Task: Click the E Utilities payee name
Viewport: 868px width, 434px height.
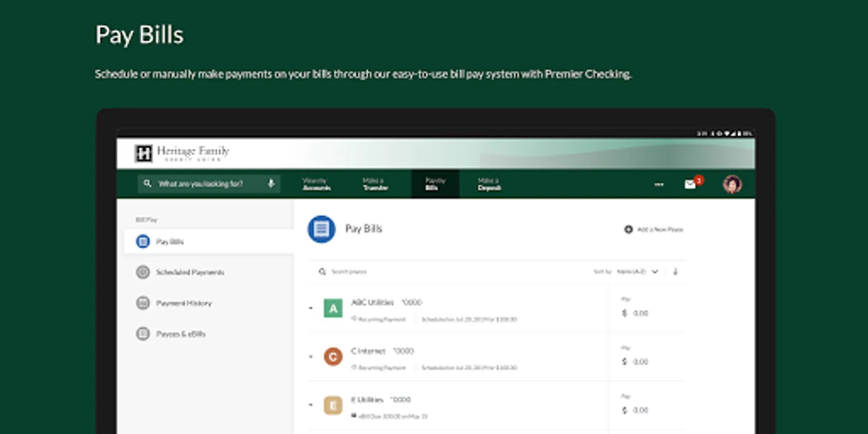Action: (367, 400)
